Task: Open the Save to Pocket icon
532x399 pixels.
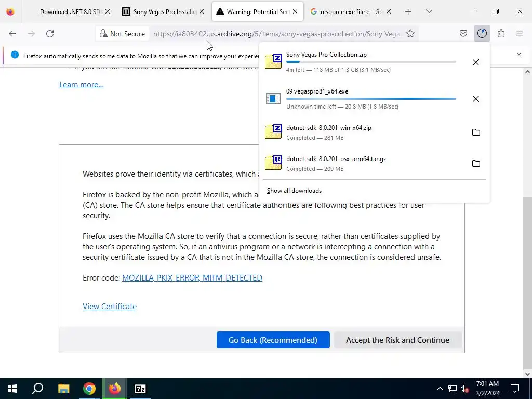Action: point(463,33)
